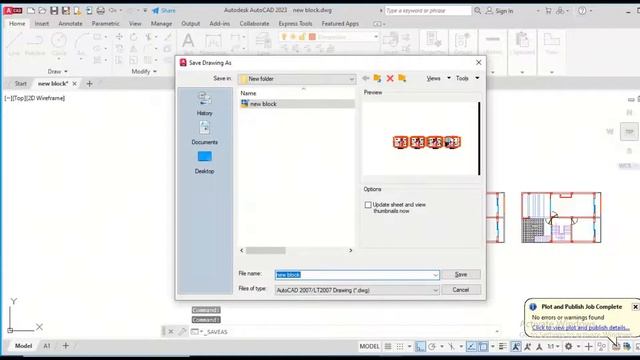Screen dimensions: 640x360
Task: Click the Save As icon in quick access
Action: click(x=65, y=11)
